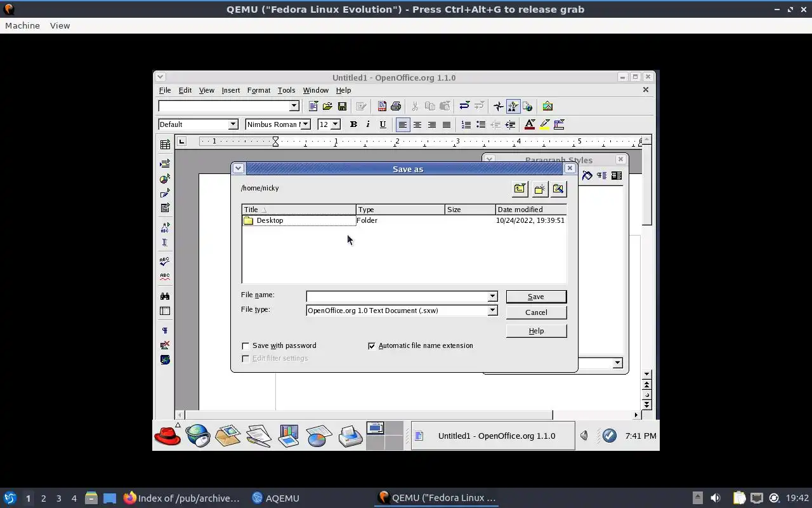Viewport: 812px width, 508px height.
Task: Click the Print printer icon
Action: click(x=396, y=106)
